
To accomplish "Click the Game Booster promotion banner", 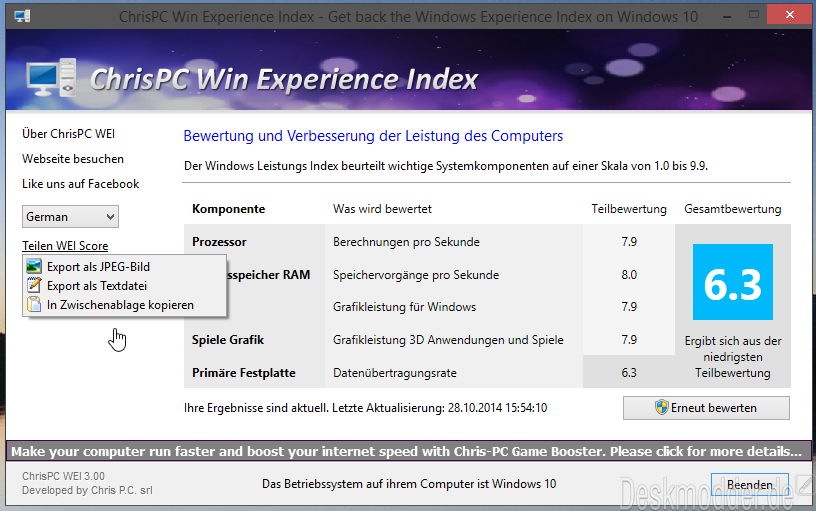I will tap(408, 451).
